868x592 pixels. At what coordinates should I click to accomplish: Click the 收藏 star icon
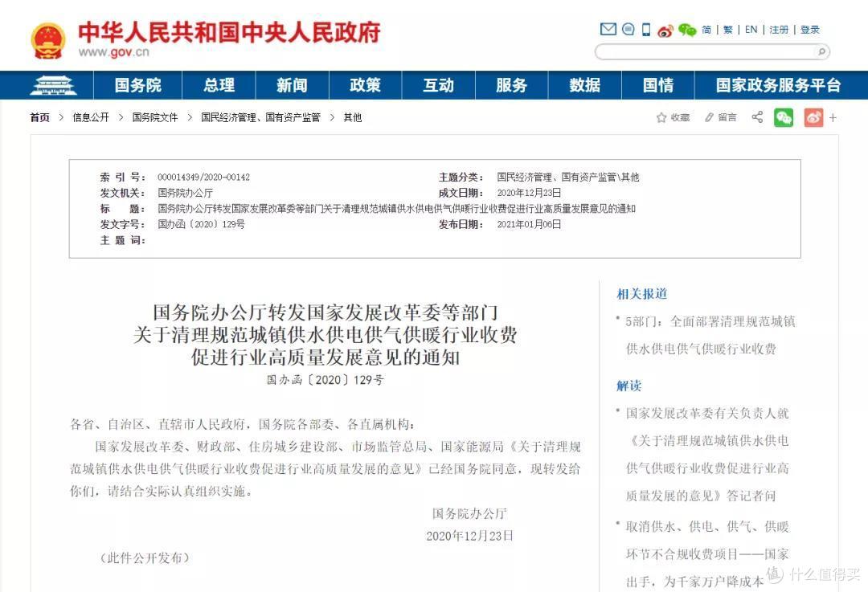(661, 117)
